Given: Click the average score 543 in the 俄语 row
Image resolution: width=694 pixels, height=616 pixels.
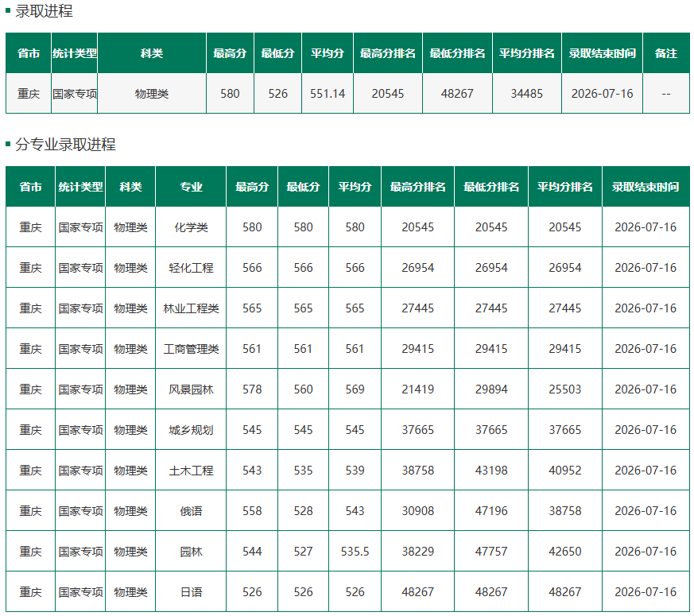Looking at the screenshot, I should 355,511.
